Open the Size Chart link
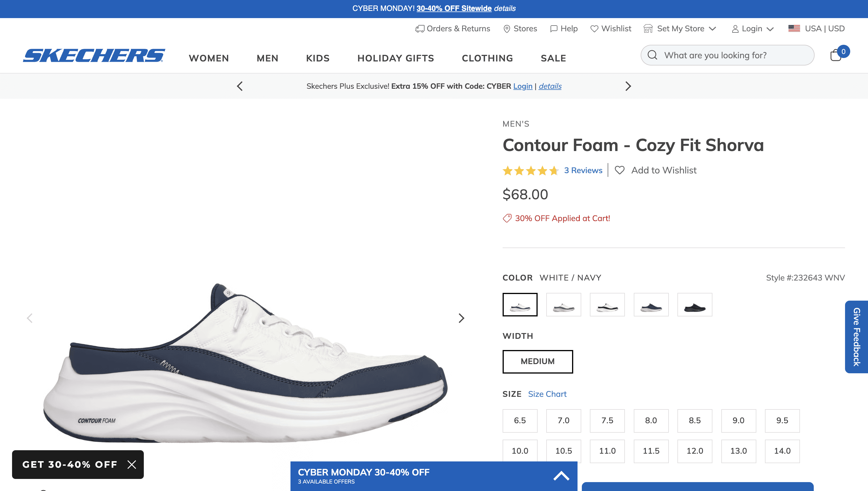 (547, 394)
